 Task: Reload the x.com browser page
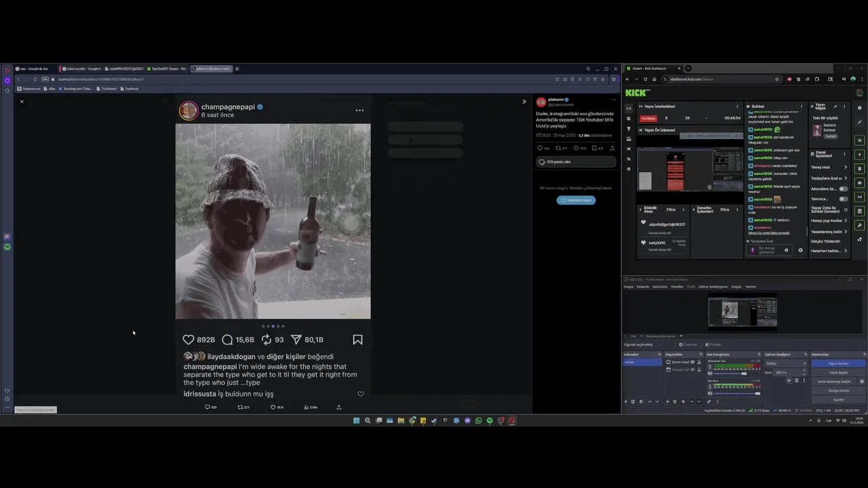click(x=35, y=79)
